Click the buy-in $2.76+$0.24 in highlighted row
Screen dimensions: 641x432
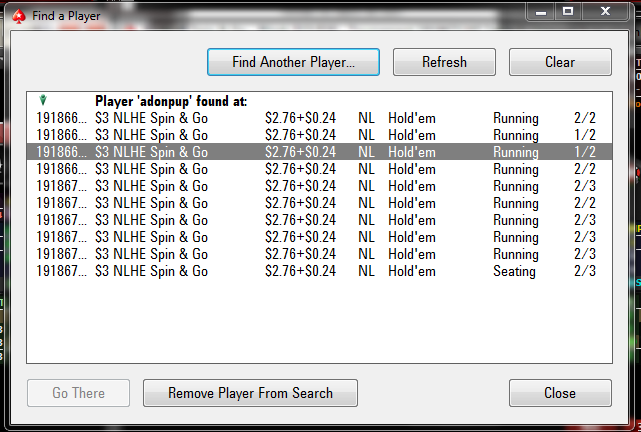[300, 152]
